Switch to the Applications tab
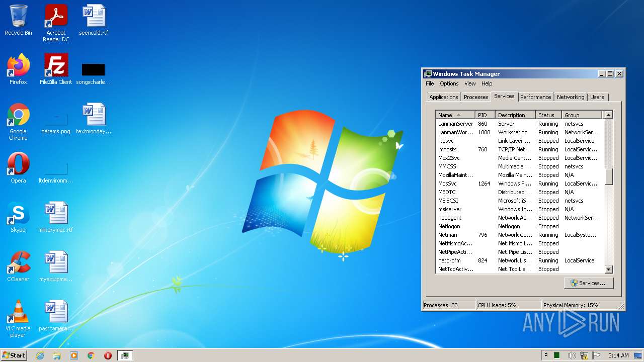This screenshot has height=362, width=644. coord(443,97)
